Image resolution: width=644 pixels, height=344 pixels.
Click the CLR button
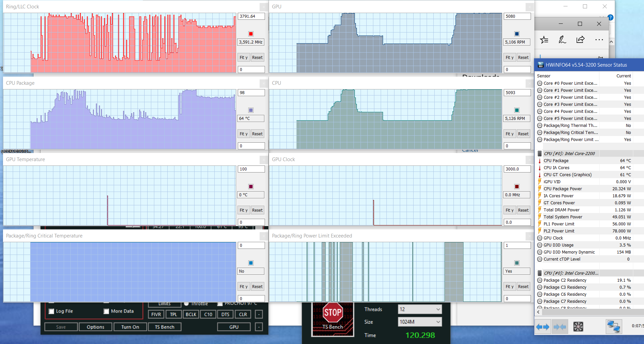point(243,315)
